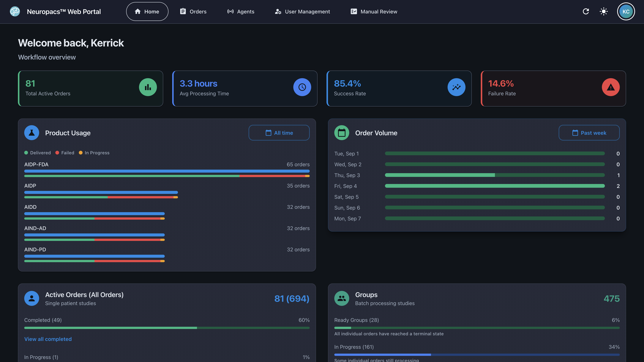Click the 81 (694) active orders total
Viewport: 644px width, 362px height.
(292, 298)
